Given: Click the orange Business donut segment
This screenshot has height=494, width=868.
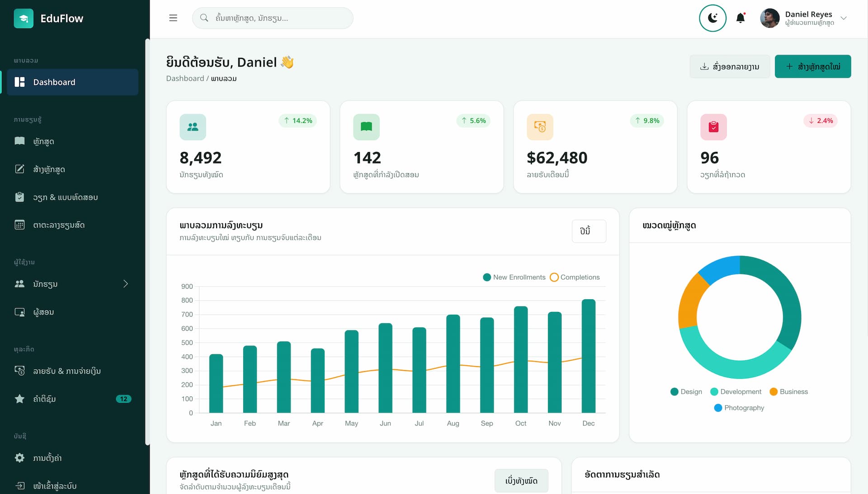Looking at the screenshot, I should (690, 302).
